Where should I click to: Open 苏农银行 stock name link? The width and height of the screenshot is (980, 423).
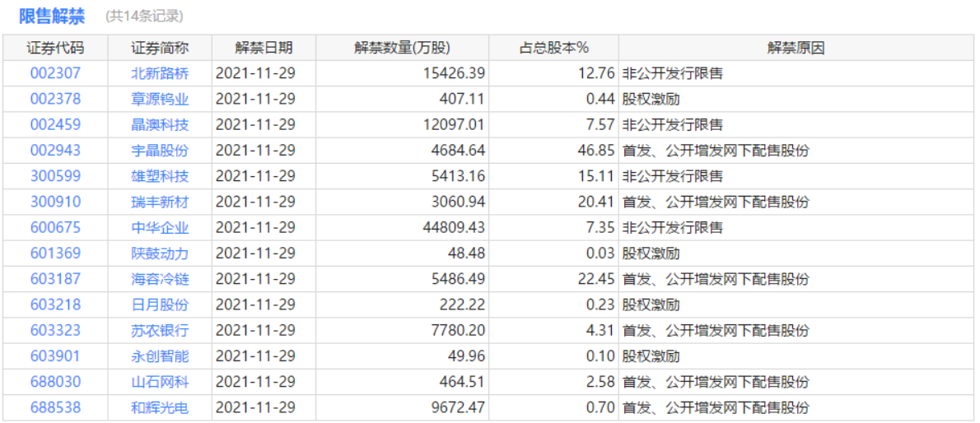(160, 331)
